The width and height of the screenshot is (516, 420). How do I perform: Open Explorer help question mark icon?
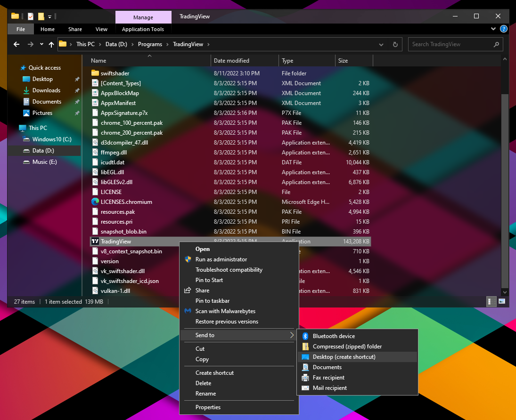[x=503, y=29]
